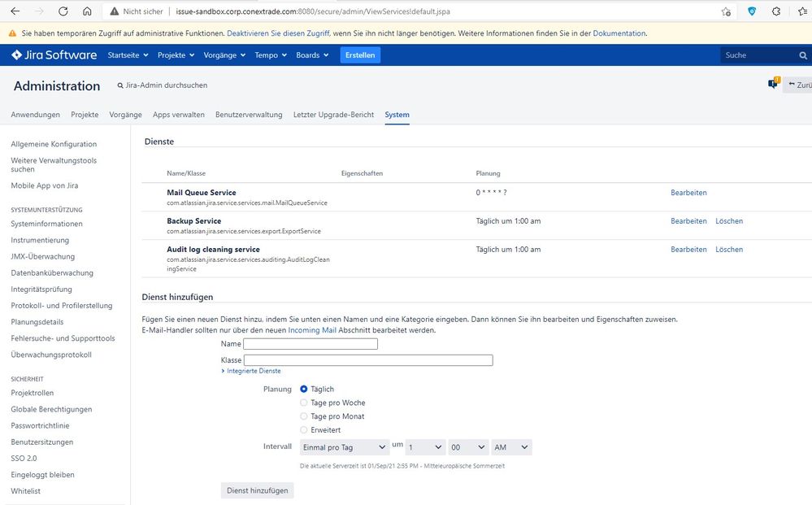The height and width of the screenshot is (505, 812).
Task: Click the not-secure warning triangle icon
Action: click(x=115, y=11)
